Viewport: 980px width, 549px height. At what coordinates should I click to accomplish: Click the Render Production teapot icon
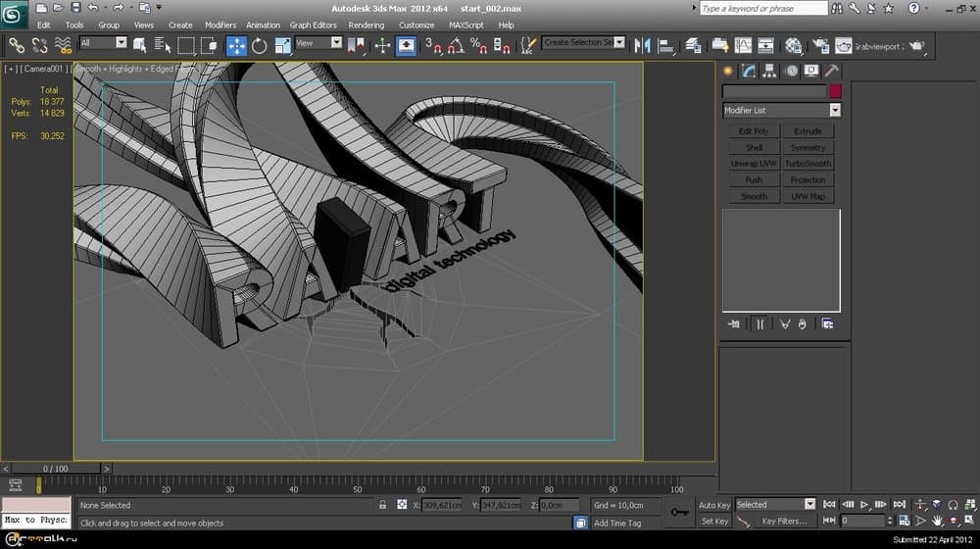pos(917,45)
